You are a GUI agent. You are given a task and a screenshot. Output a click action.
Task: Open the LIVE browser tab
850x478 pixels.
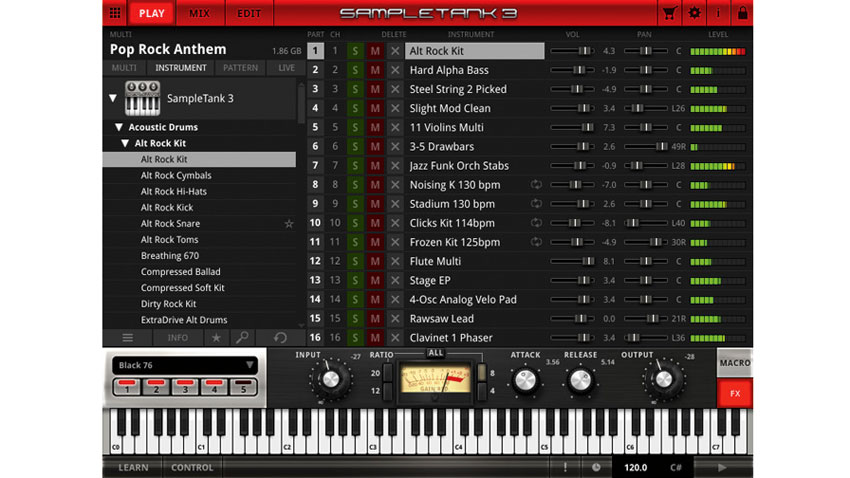click(x=286, y=68)
